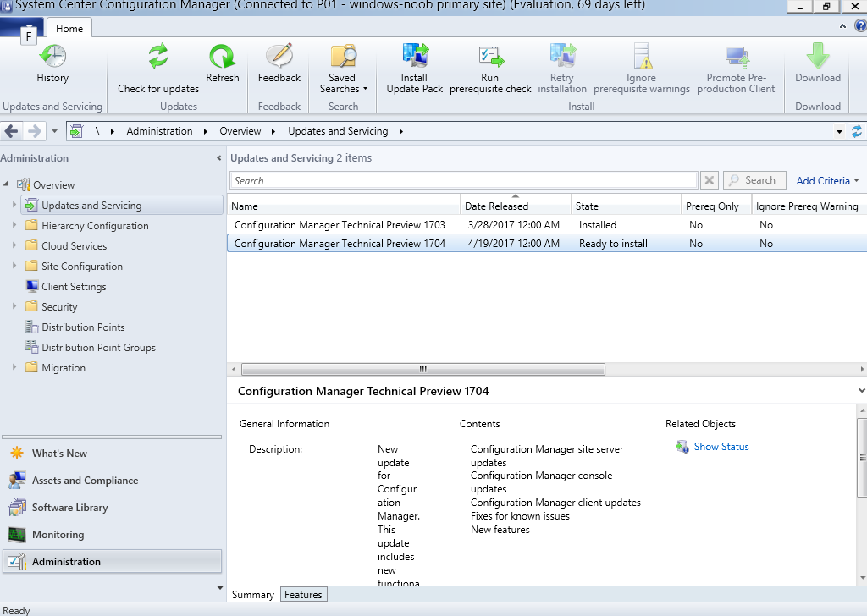Collapse the details pane chevron
Screen dimensions: 867x616
[x=861, y=391]
